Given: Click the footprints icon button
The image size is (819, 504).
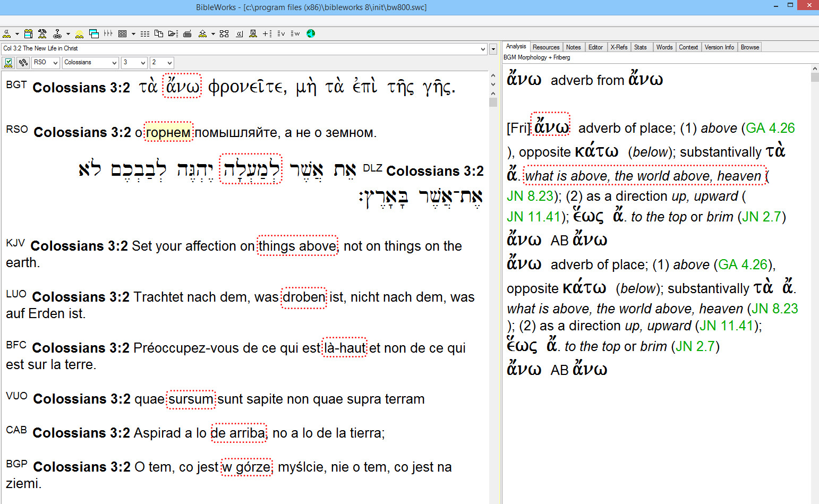Looking at the screenshot, I should [23, 63].
